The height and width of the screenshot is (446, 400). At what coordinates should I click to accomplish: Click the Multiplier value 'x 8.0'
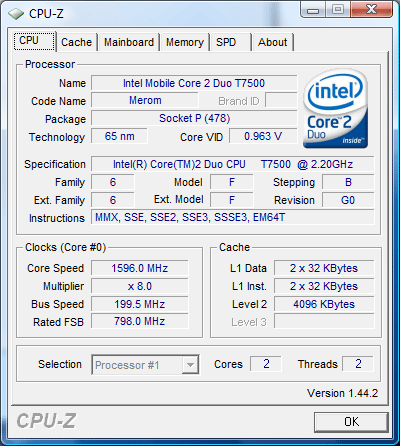140,286
